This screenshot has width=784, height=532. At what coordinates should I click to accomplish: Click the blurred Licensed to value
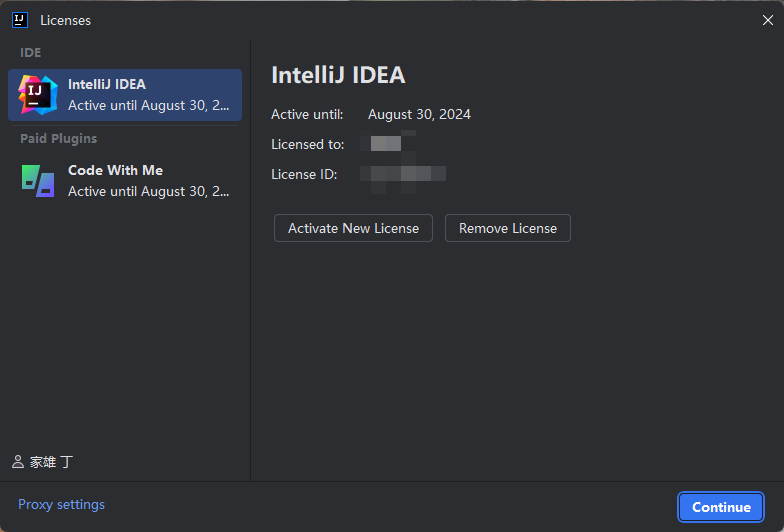(x=388, y=144)
